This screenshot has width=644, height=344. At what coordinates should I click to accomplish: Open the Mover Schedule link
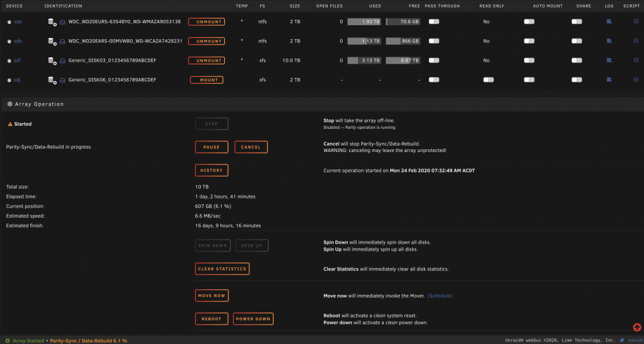point(439,296)
